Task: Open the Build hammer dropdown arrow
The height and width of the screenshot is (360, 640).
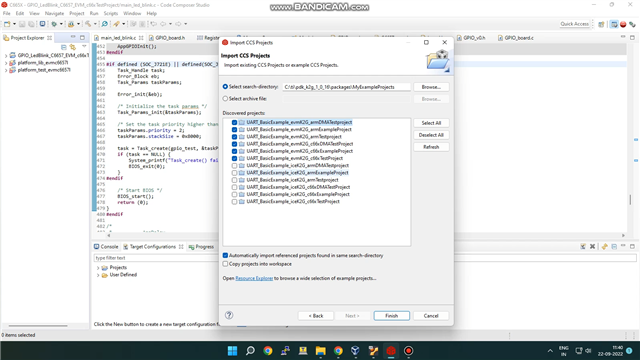Action: (x=95, y=24)
